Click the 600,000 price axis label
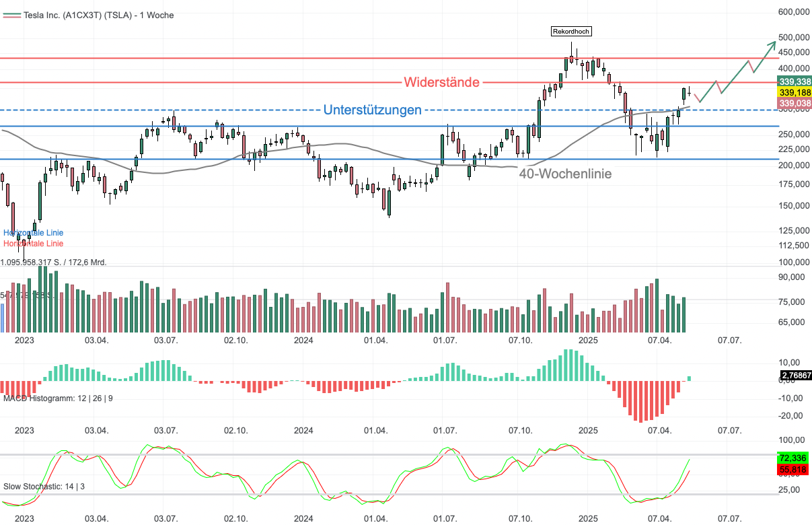Viewport: 812px width, 525px height. point(794,11)
